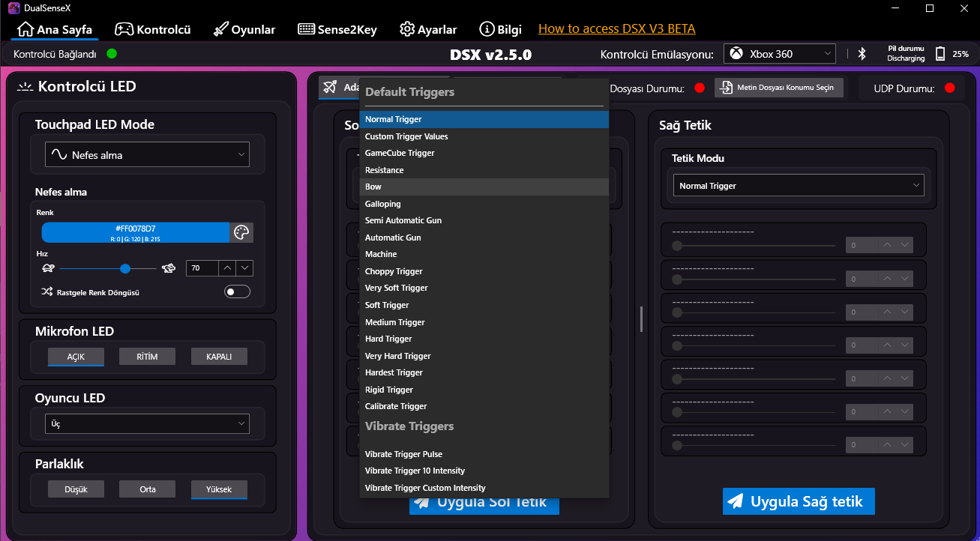Open the Kontrolcü Emülasyonu Xbox 360 dropdown
Viewport: 980px width, 541px height.
coord(780,54)
